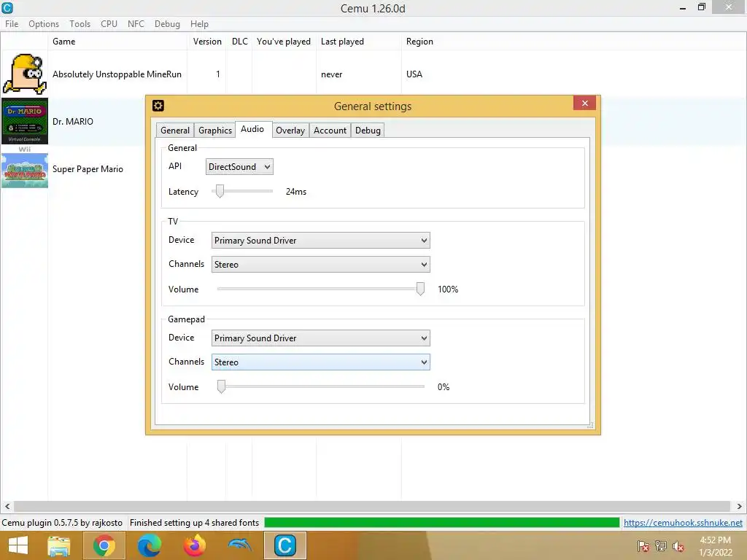Click the network tray icon
The image size is (747, 560).
point(661,546)
